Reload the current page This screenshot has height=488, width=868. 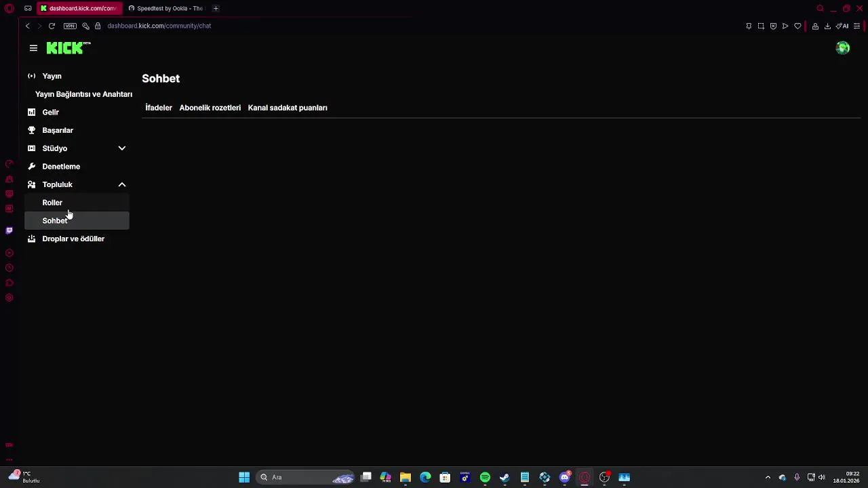(52, 26)
